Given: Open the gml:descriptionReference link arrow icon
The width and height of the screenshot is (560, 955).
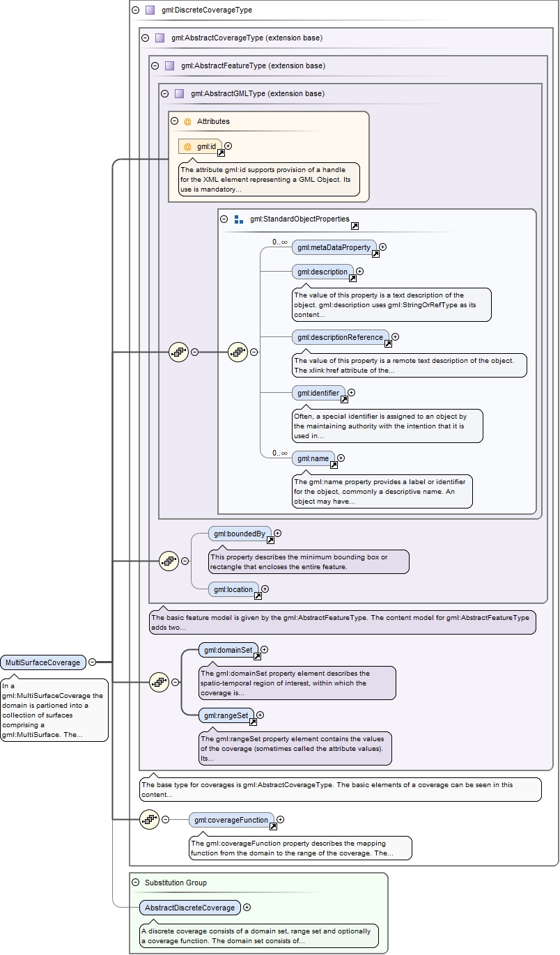Looking at the screenshot, I should [388, 343].
